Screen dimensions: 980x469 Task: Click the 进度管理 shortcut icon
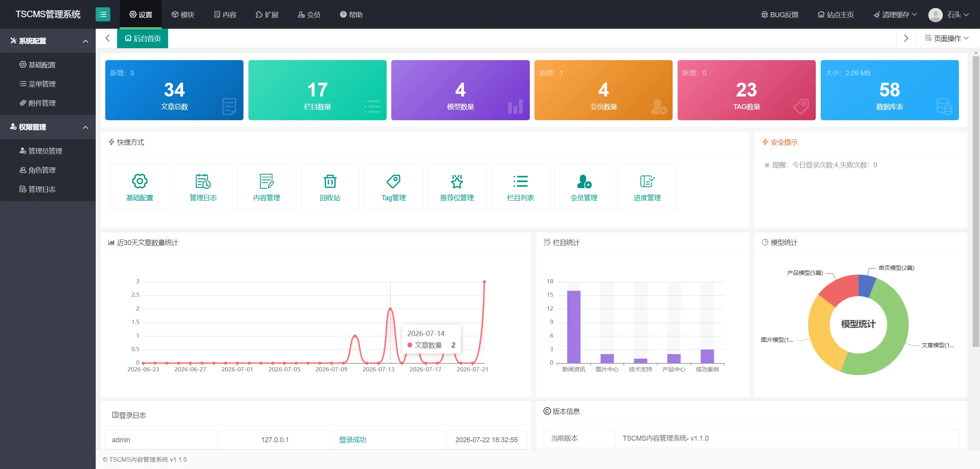(x=647, y=181)
